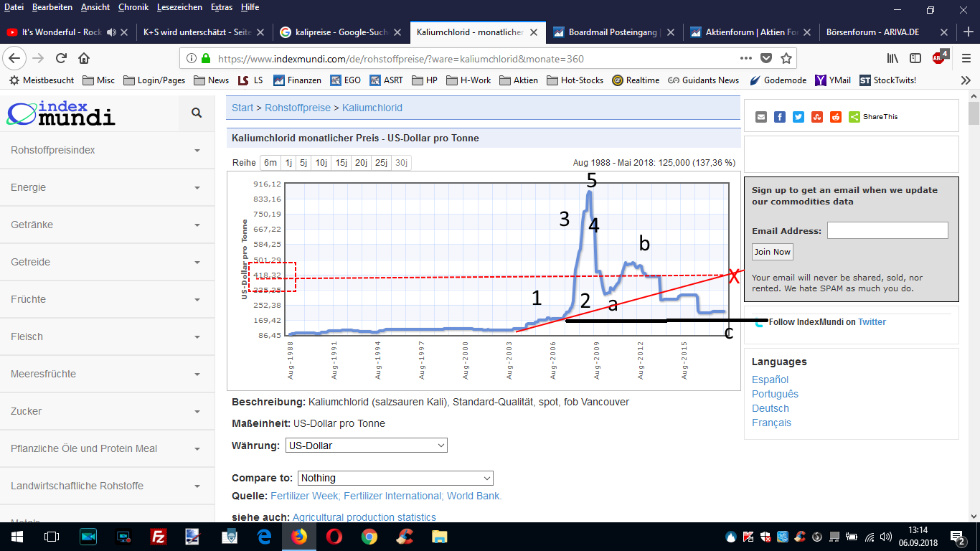Viewport: 980px width, 551px height.
Task: Go to IndexMundi home via logo
Action: coord(61,113)
